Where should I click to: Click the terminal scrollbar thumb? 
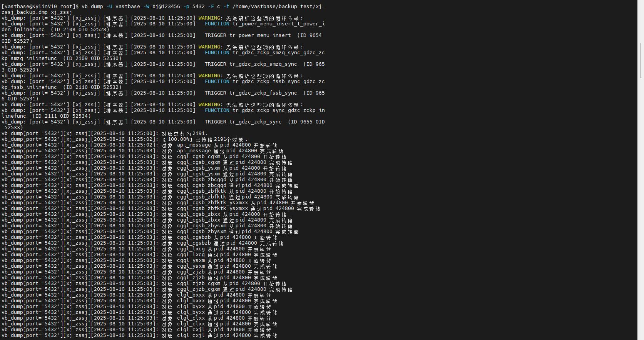click(x=641, y=60)
